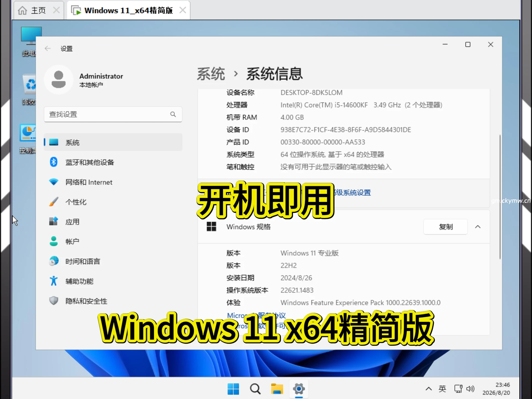Click device ID 938E7C72-F1CF-4E38-8F6F-A9D5844301DE
The height and width of the screenshot is (399, 532).
point(346,130)
